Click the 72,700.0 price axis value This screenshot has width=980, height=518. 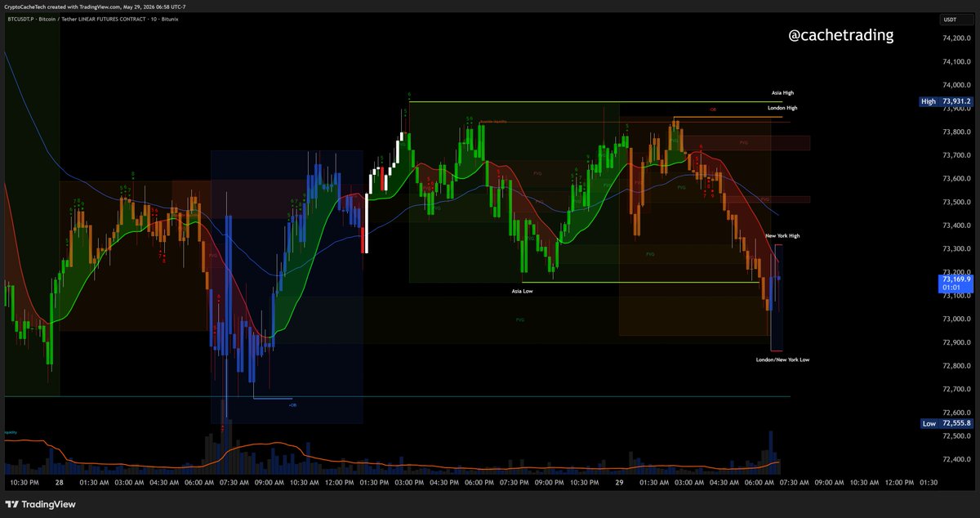click(x=957, y=390)
